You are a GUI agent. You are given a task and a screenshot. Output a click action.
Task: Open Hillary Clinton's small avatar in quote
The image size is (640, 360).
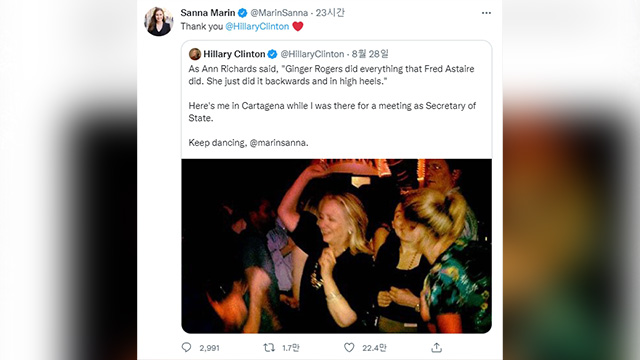[195, 54]
